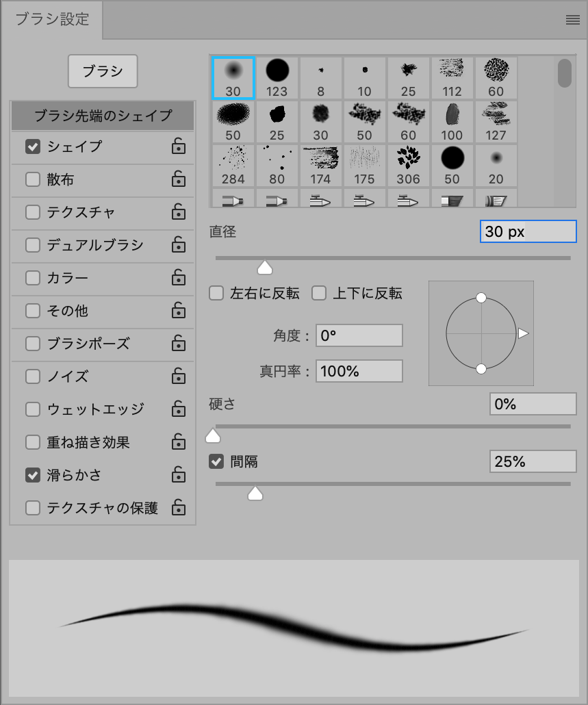Viewport: 588px width, 705px height.
Task: Click the ブラシ button
Action: click(103, 71)
